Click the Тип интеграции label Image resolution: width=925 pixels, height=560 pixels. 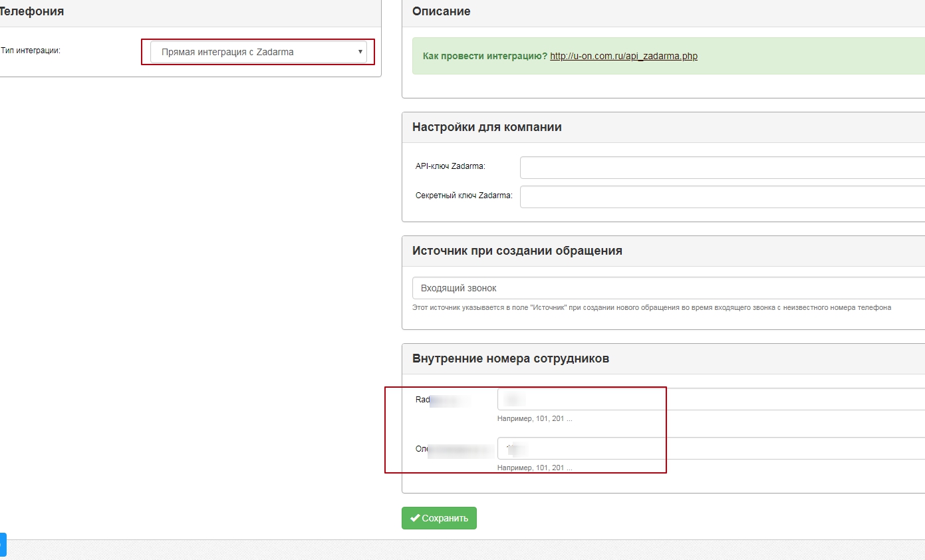(x=31, y=51)
